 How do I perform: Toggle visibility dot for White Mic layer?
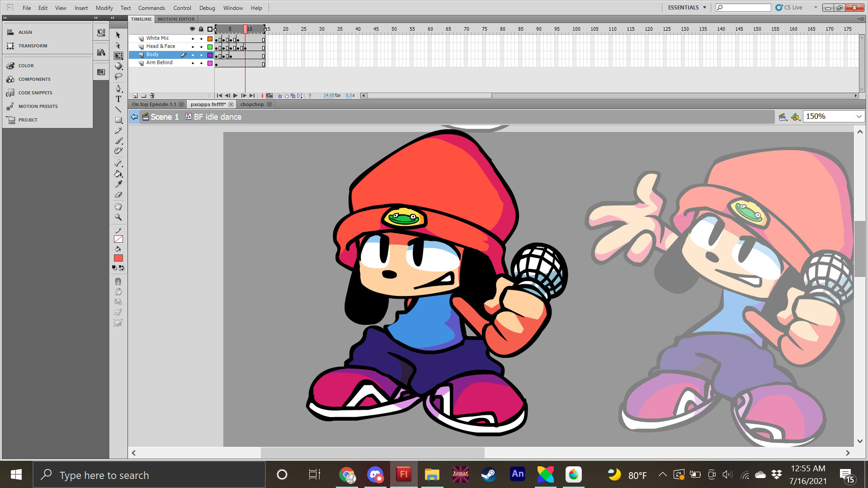click(193, 39)
